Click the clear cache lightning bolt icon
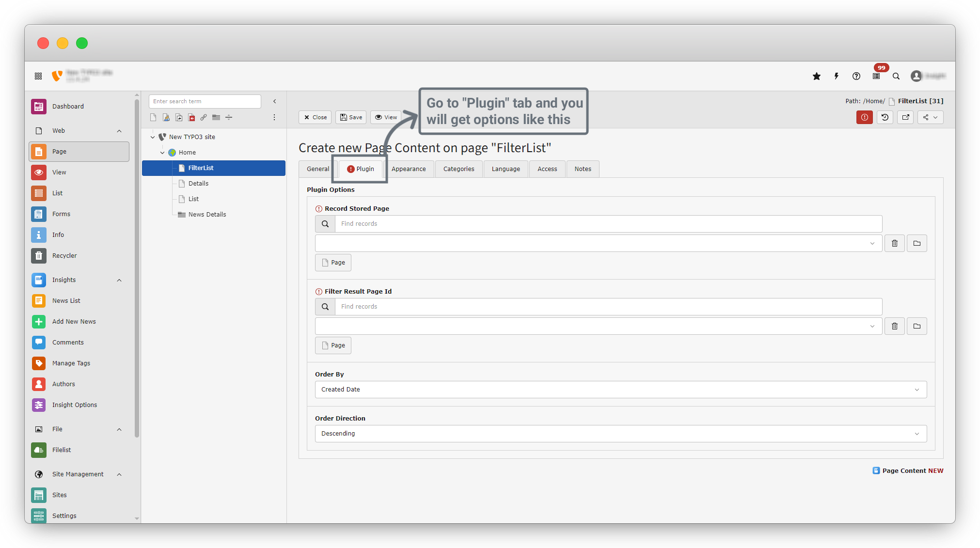 click(x=837, y=76)
